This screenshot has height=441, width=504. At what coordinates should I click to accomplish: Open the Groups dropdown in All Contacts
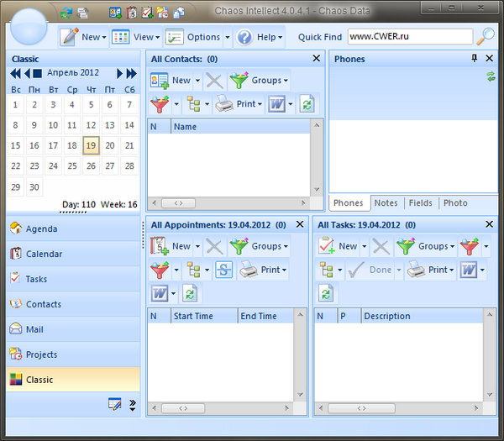(x=259, y=81)
